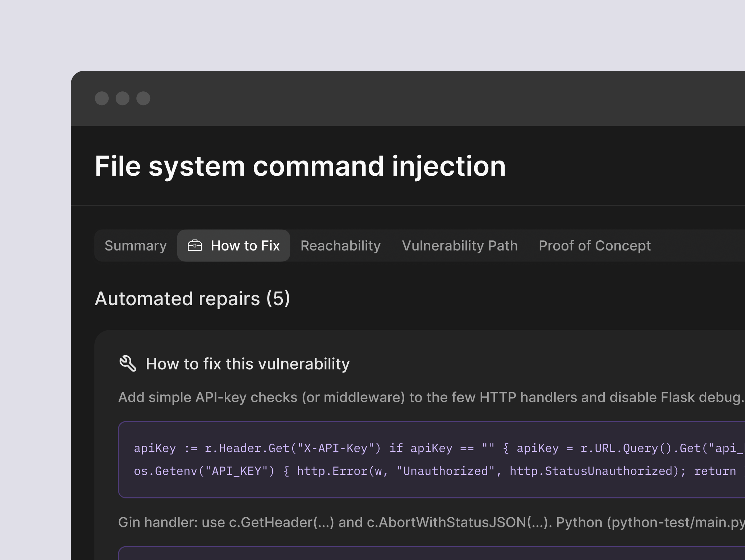Click the Add simple API-key checks description
Screen dimensions: 745x560
[431, 397]
